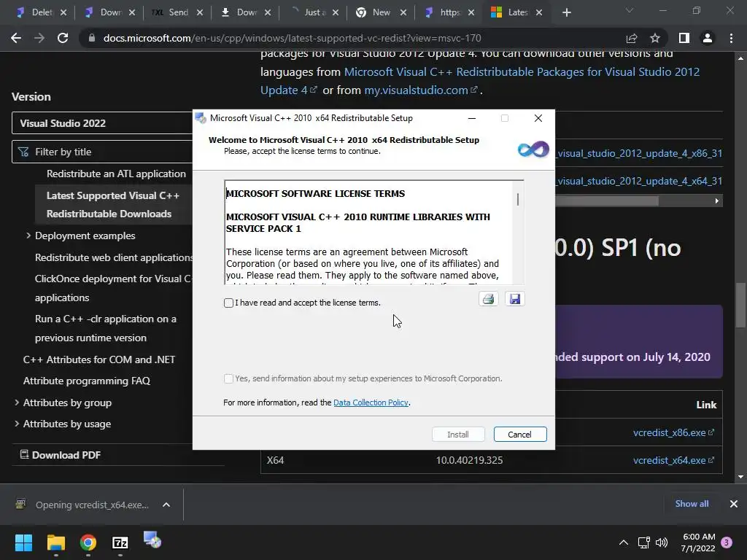The height and width of the screenshot is (560, 747).
Task: Download the vcredist_x64.exe link
Action: pos(673,460)
